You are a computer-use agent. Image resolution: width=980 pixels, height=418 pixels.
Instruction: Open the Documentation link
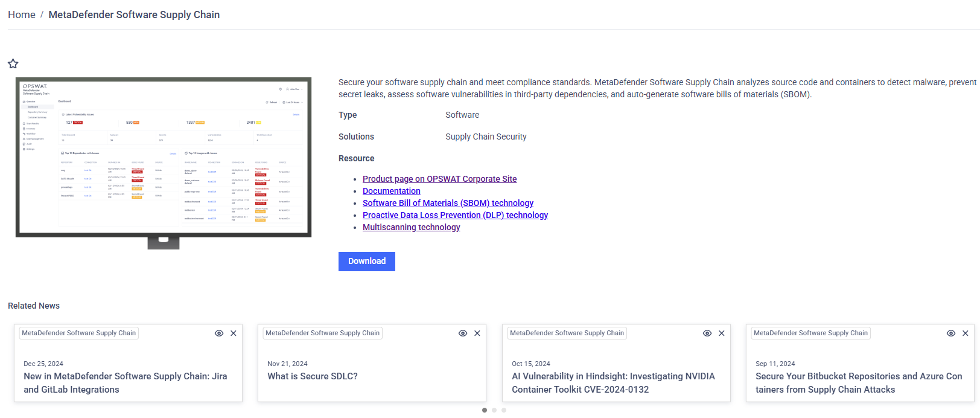[392, 191]
